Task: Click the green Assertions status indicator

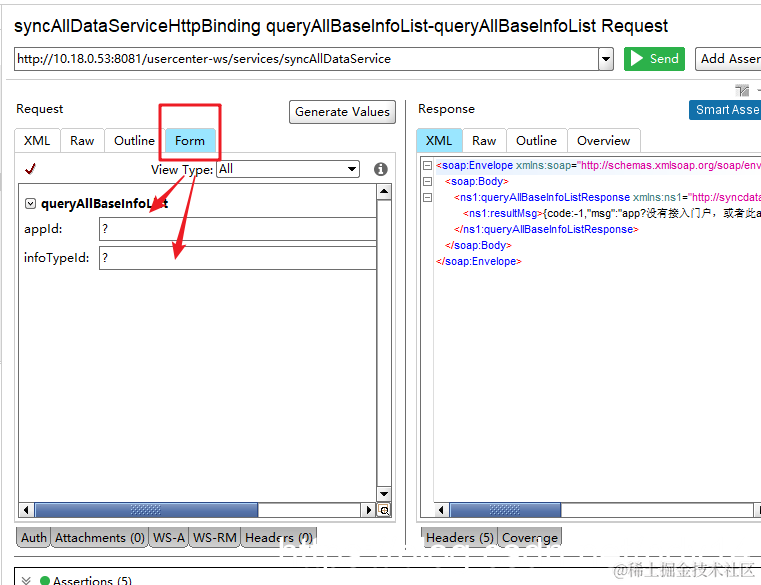Action: (45, 581)
